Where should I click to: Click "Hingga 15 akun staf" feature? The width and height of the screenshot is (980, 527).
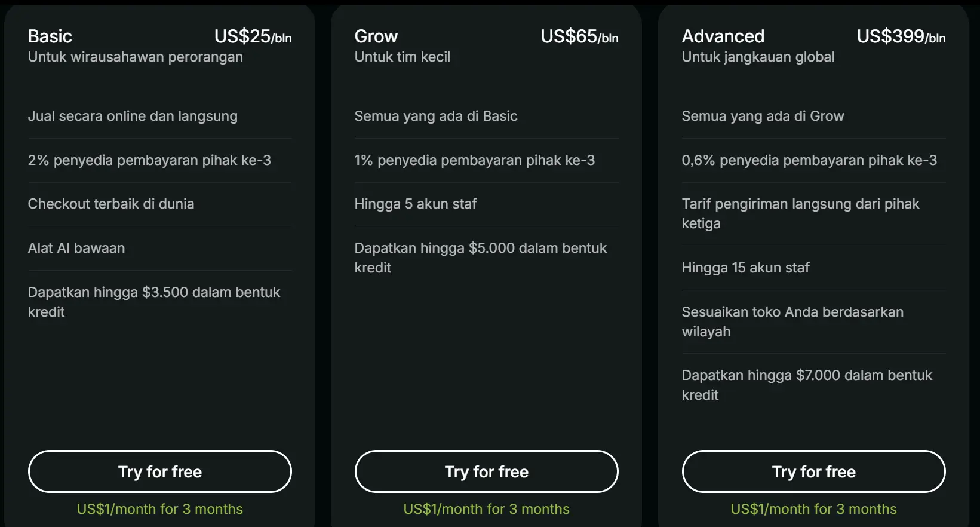745,268
